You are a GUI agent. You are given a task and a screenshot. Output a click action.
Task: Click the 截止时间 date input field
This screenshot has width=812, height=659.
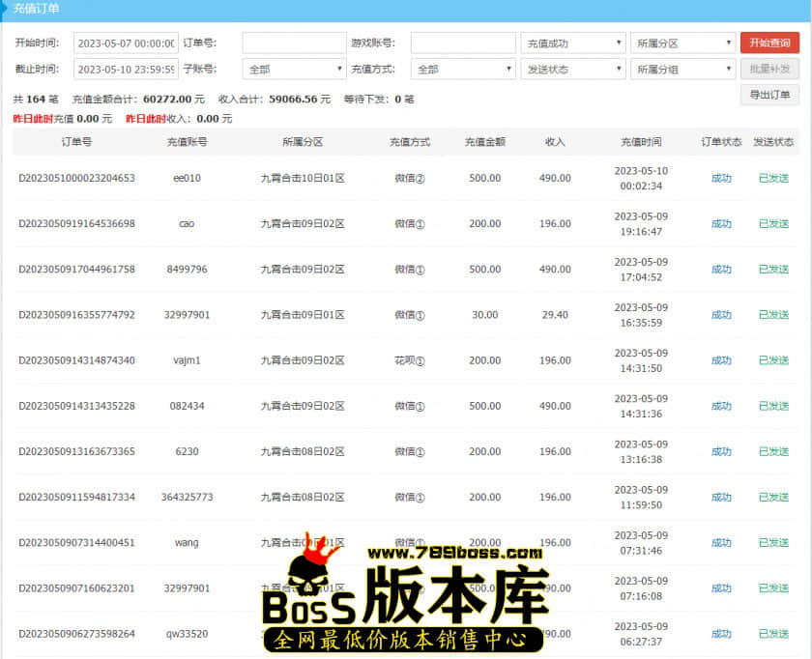point(126,70)
